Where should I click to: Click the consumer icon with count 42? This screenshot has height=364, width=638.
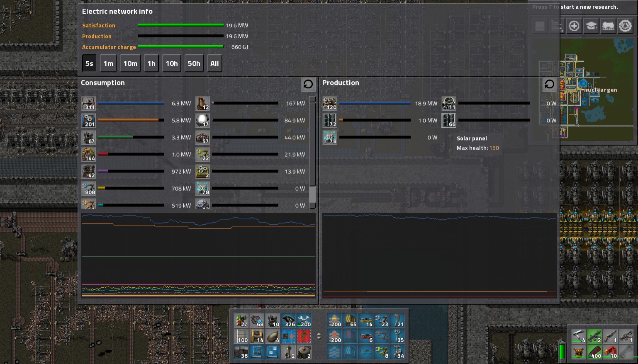88,171
